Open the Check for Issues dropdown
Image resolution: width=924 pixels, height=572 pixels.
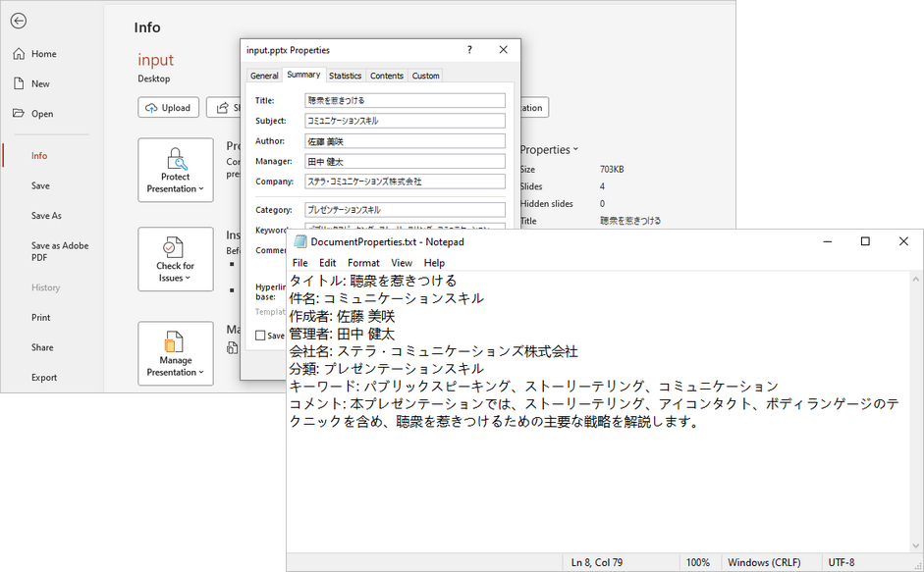[176, 259]
